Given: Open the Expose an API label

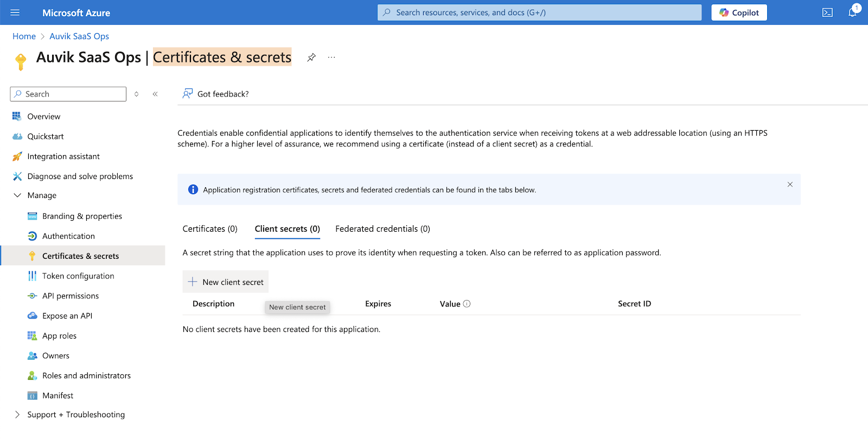Looking at the screenshot, I should pyautogui.click(x=67, y=316).
